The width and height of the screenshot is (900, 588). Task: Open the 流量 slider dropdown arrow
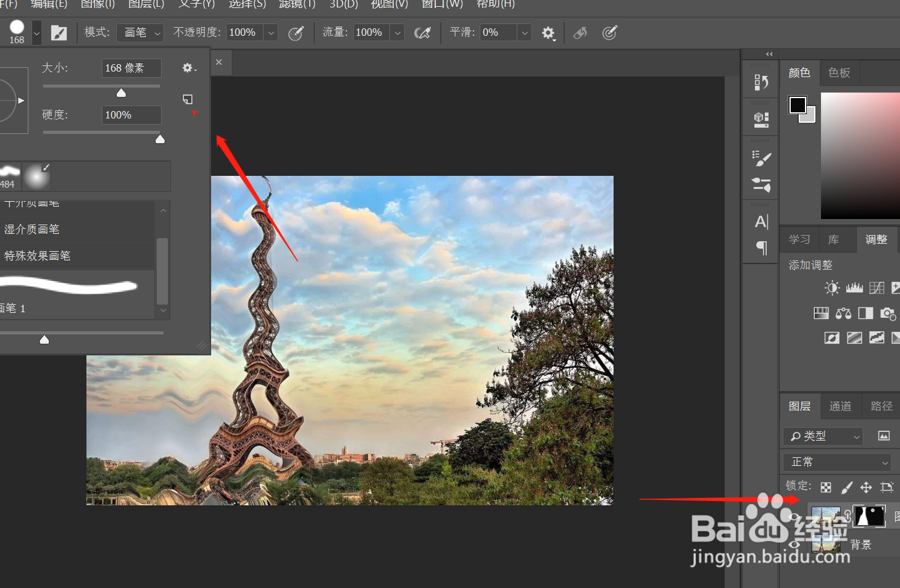tap(398, 33)
